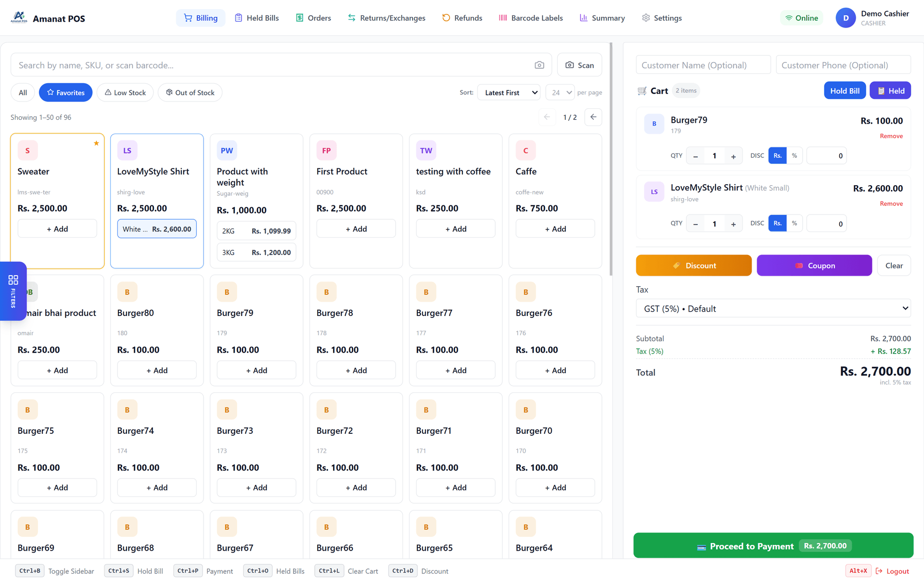Select the 3KG variant option

click(257, 253)
